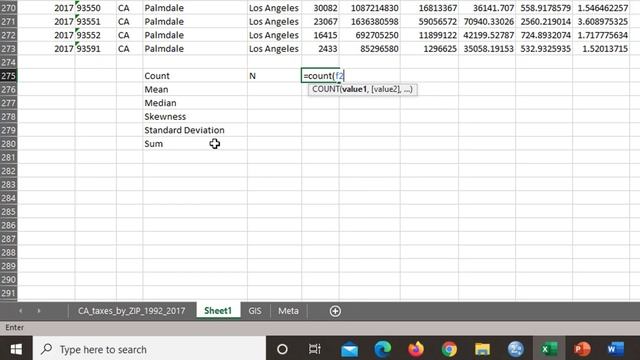Select the Median label cell
Screen dimensions: 640x360
(x=195, y=103)
